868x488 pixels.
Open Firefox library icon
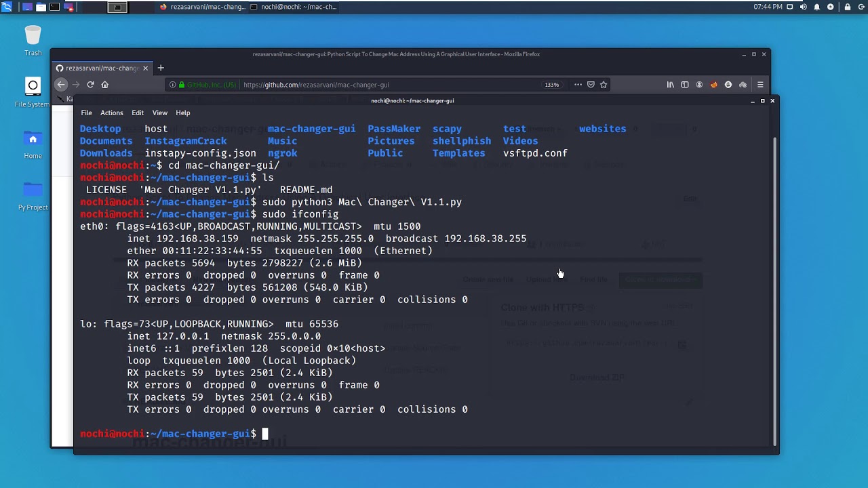tap(671, 85)
